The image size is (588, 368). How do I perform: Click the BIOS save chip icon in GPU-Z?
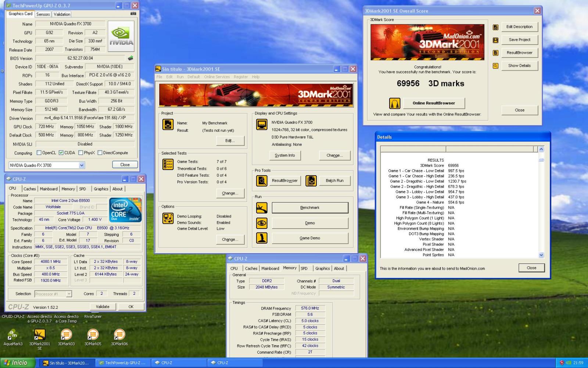[130, 58]
